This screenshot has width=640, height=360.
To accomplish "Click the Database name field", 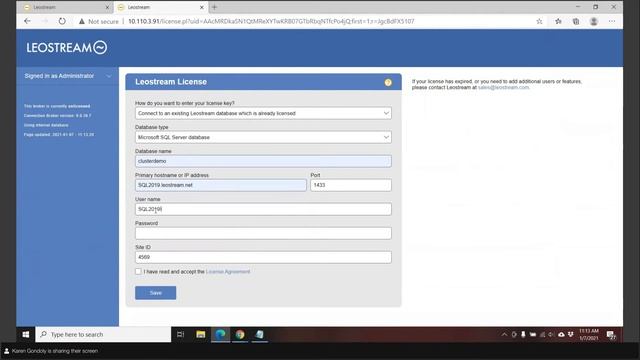I will pos(263,161).
